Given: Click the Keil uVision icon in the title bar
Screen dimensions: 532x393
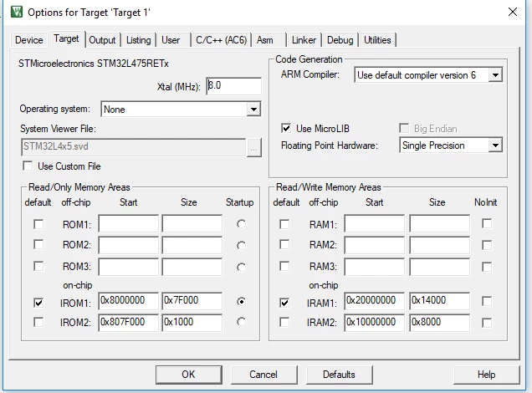Looking at the screenshot, I should click(16, 12).
